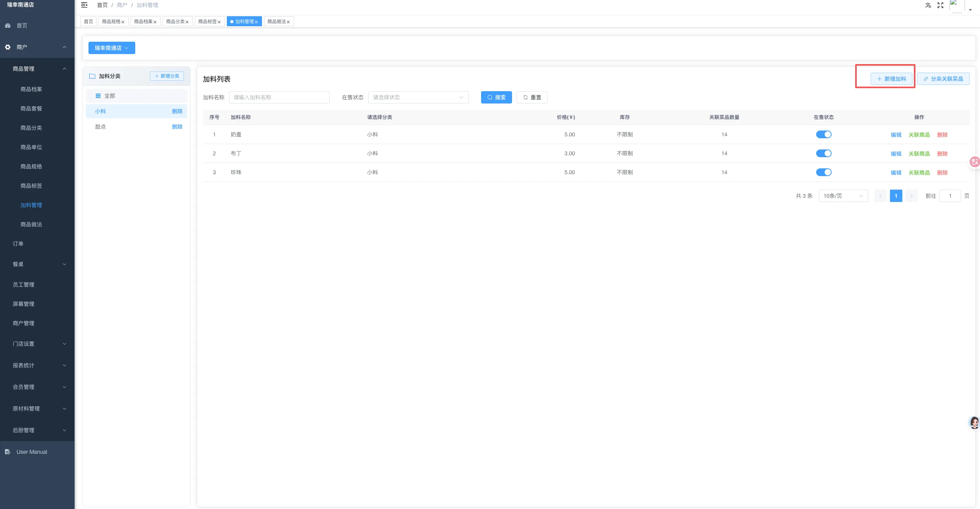Close the 商品规格 tab
The image size is (980, 509).
pos(123,22)
